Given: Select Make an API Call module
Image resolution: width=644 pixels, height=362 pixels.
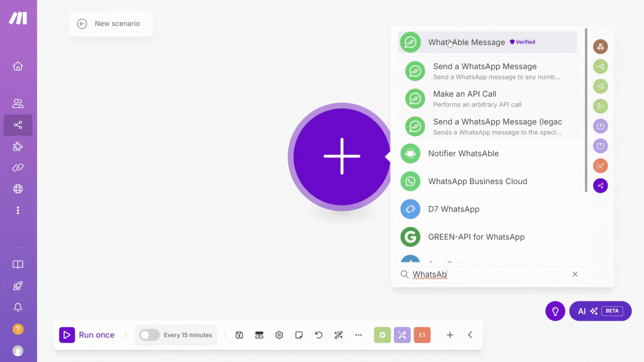Looking at the screenshot, I should (x=490, y=99).
